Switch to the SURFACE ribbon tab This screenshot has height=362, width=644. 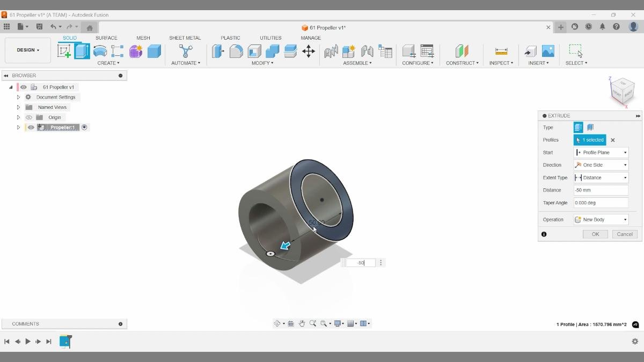(106, 38)
